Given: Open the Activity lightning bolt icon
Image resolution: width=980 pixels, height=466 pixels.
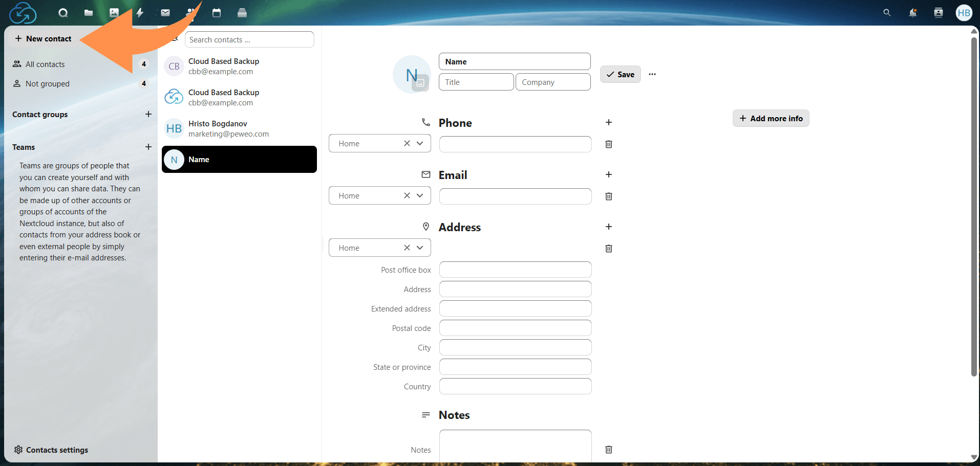Looking at the screenshot, I should 139,13.
